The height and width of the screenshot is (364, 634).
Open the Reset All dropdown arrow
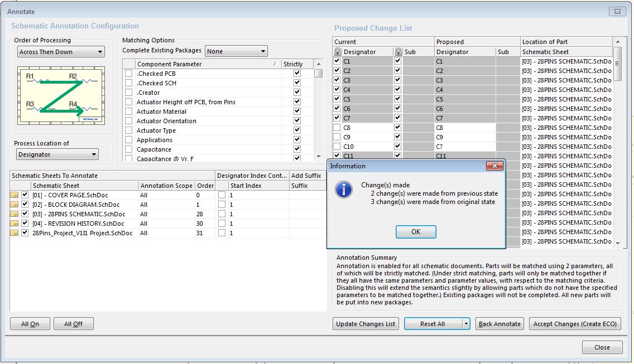click(465, 324)
